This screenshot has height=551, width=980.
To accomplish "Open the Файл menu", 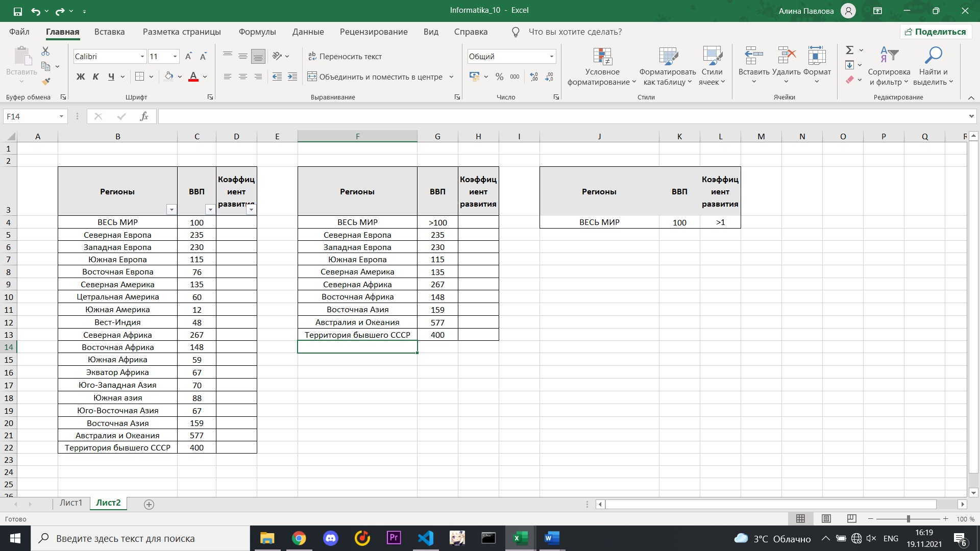I will pyautogui.click(x=19, y=32).
